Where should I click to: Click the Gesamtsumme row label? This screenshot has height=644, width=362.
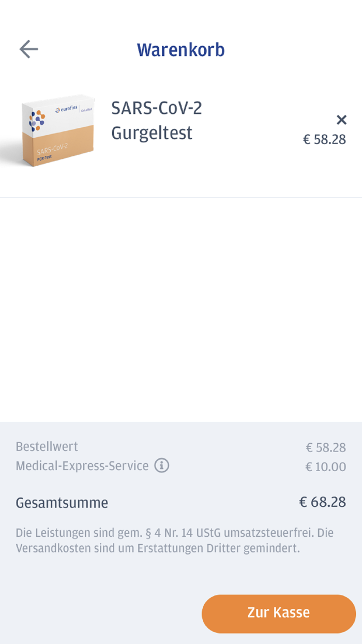pos(62,502)
